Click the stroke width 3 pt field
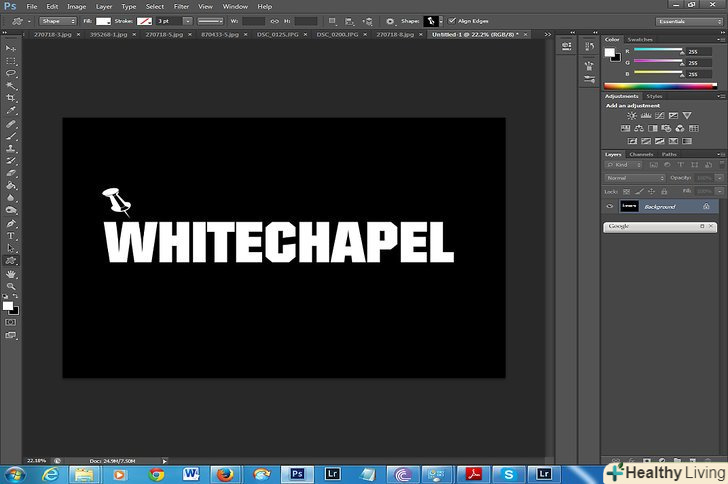Image resolution: width=728 pixels, height=484 pixels. click(167, 20)
